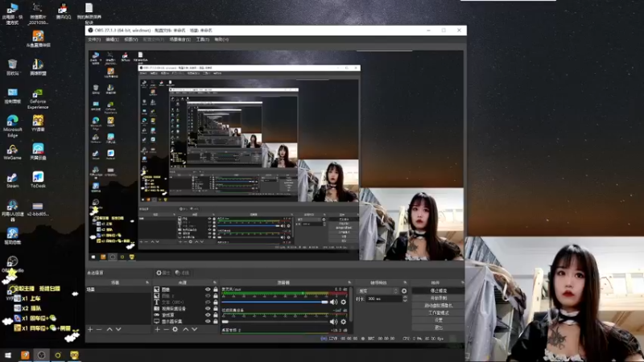Open Microsoft Edge desktop shortcut
This screenshot has width=644, height=362.
tap(12, 125)
